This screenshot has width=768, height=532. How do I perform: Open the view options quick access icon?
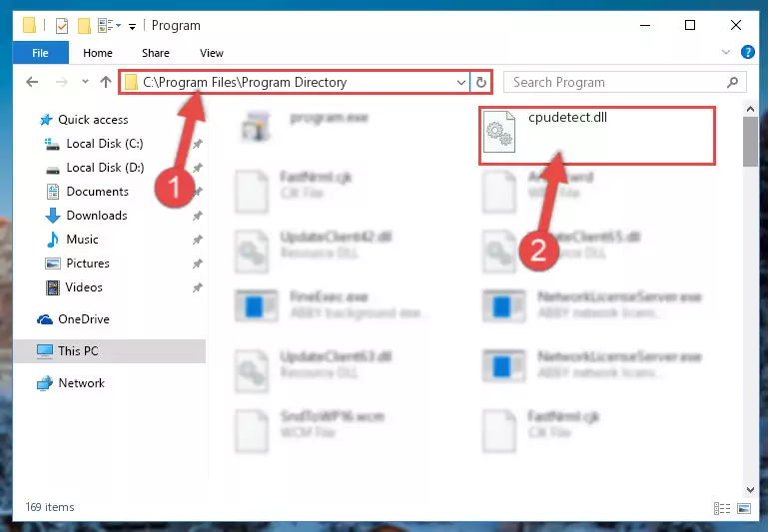click(x=109, y=25)
